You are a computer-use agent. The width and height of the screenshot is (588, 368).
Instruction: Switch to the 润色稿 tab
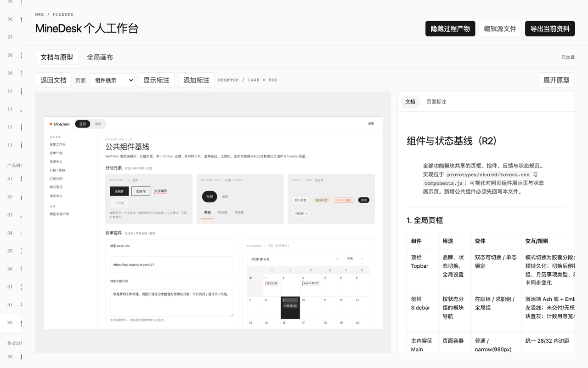tap(239, 213)
